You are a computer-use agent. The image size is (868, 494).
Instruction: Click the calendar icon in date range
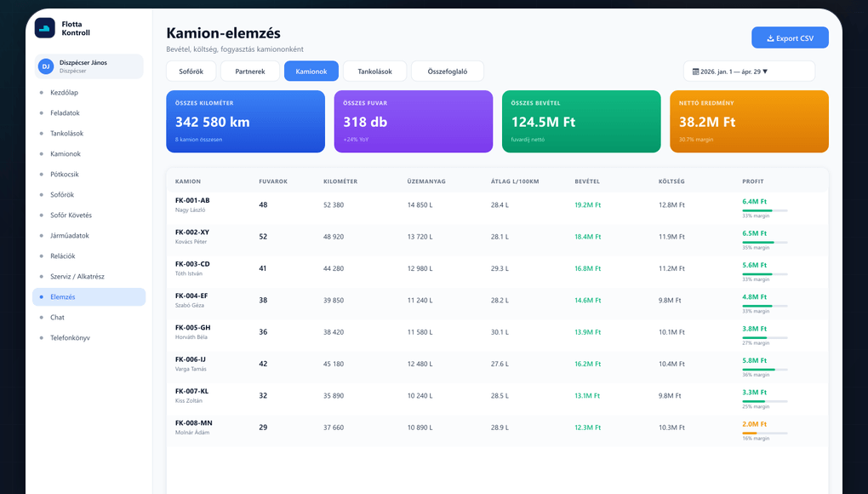(696, 72)
